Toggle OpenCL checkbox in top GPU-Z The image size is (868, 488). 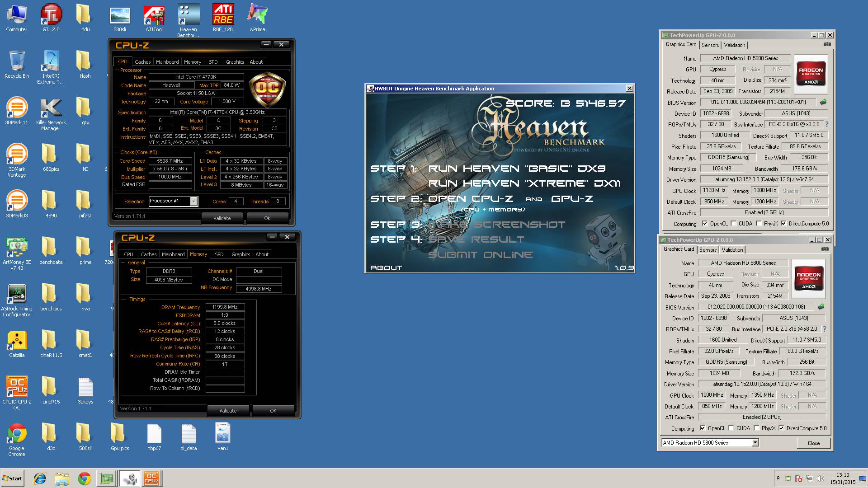pyautogui.click(x=705, y=224)
